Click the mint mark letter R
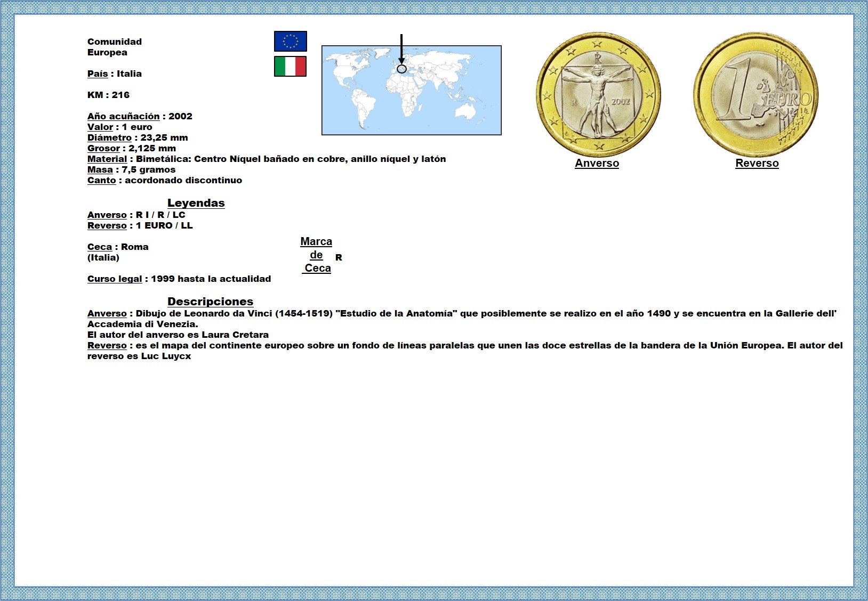 tap(339, 257)
